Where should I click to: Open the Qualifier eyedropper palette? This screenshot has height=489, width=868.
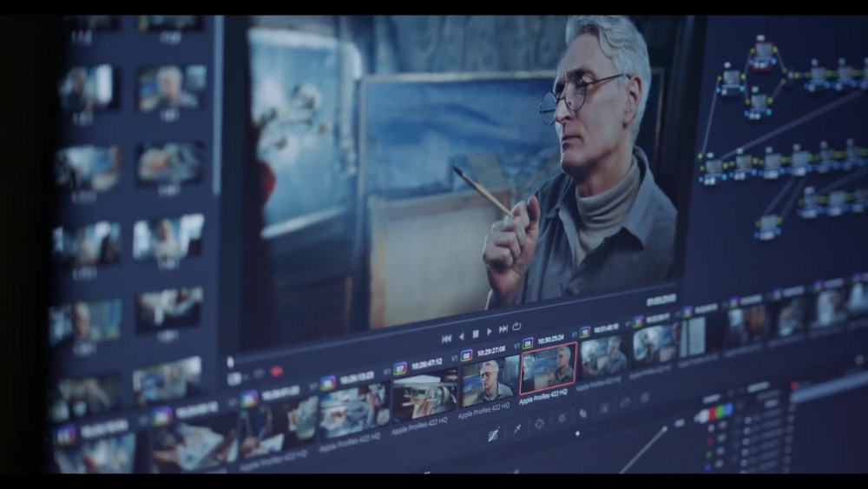pos(517,429)
